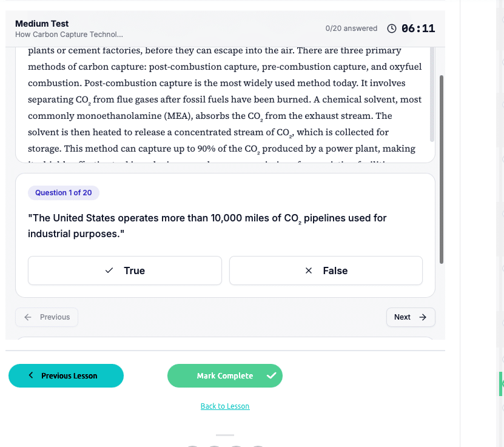
Task: Click the right arrow icon in Next
Action: click(423, 317)
